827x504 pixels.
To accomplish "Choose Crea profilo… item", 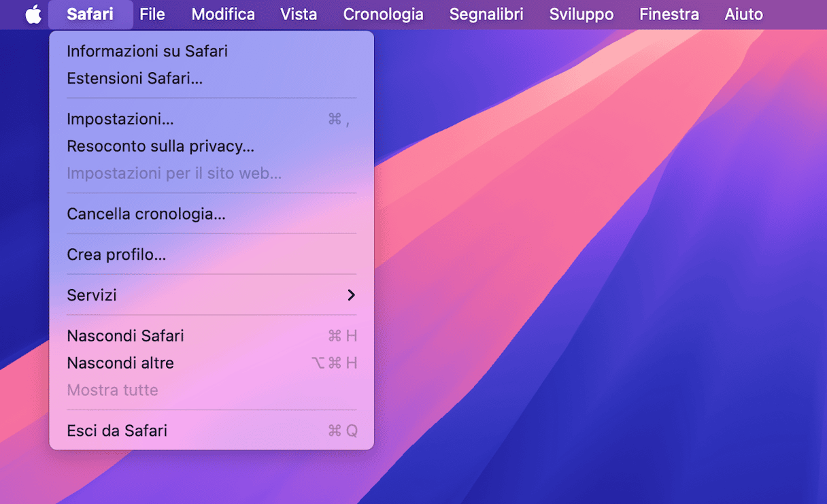I will click(212, 255).
